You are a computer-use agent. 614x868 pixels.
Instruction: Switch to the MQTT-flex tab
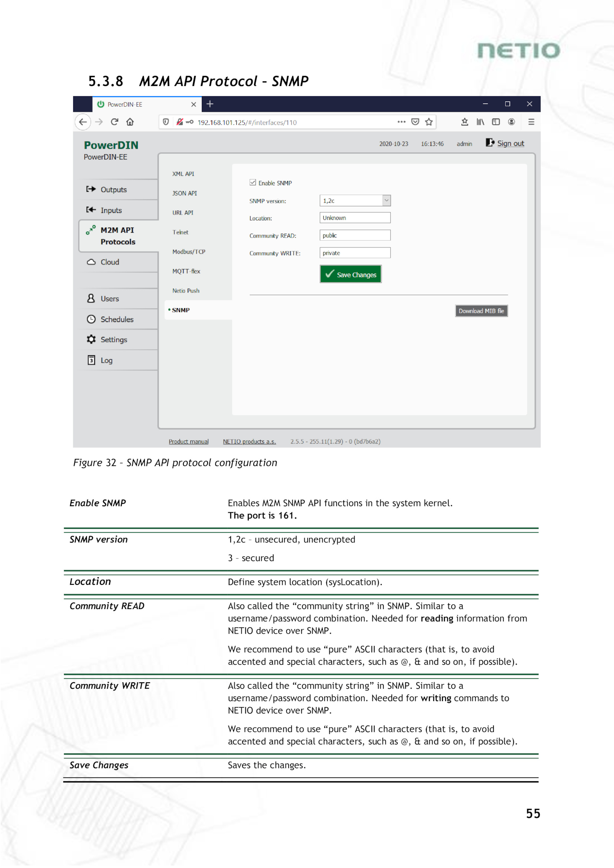coord(186,271)
